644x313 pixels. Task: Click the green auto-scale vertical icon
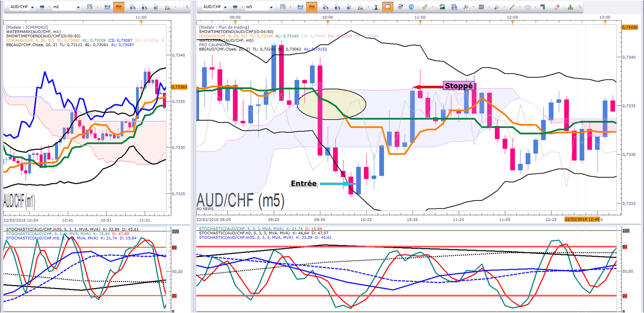click(x=376, y=7)
